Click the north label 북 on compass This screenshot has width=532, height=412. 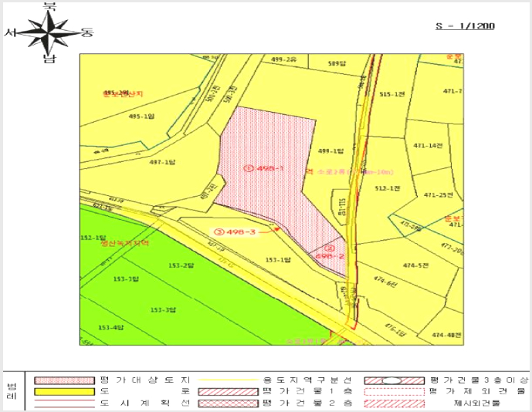click(x=50, y=5)
